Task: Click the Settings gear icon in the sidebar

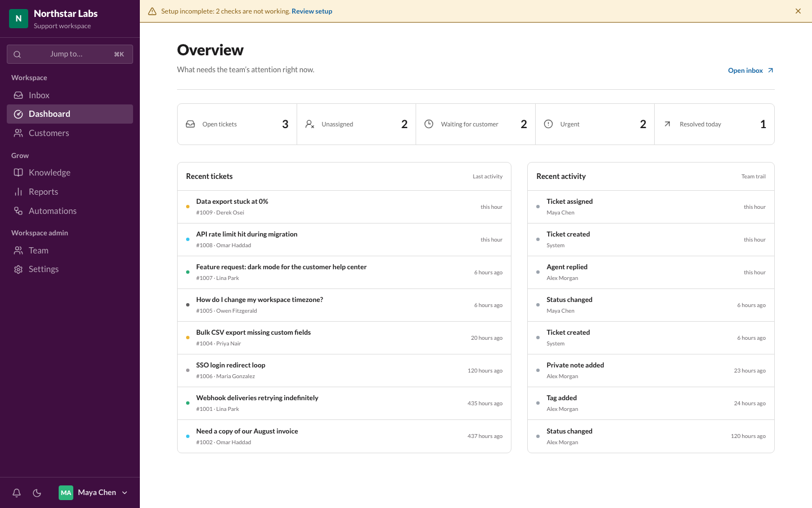Action: click(19, 270)
